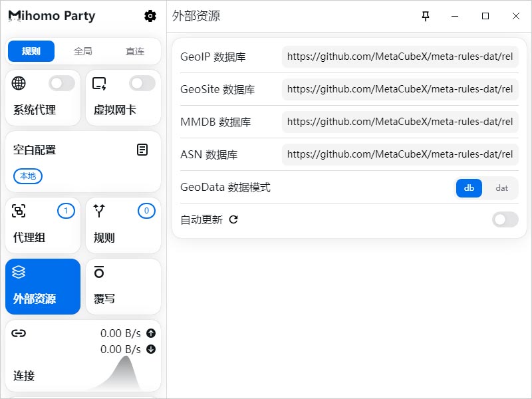Switch to 全局 mode tab
The height and width of the screenshot is (399, 532).
click(83, 51)
